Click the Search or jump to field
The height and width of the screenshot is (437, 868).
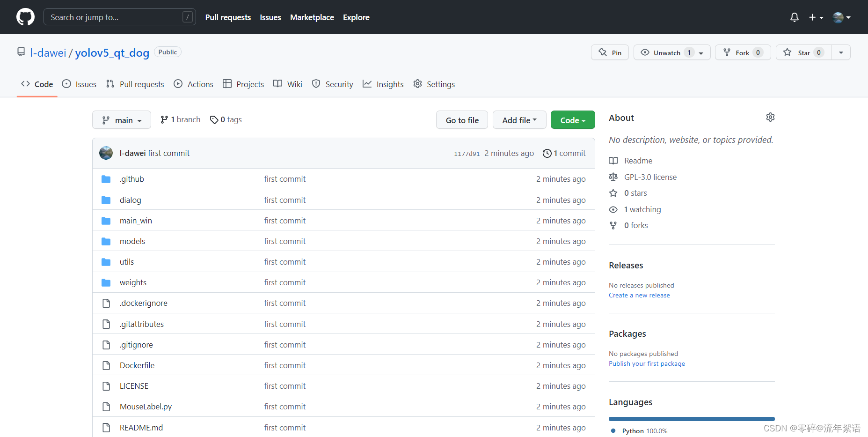(119, 17)
